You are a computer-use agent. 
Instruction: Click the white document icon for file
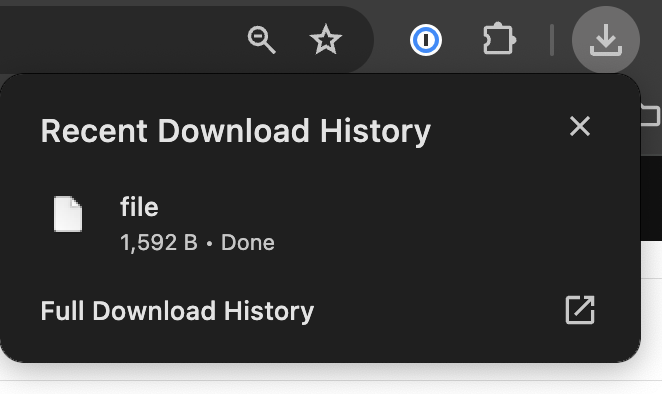tap(68, 214)
